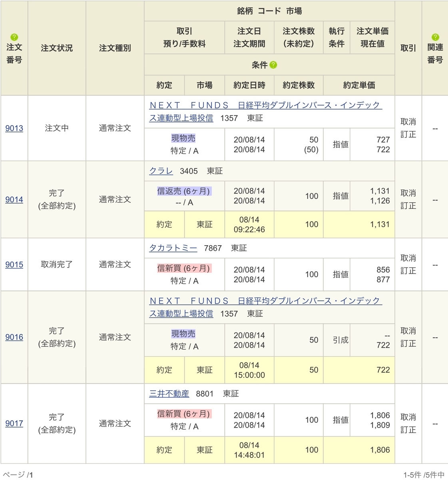Click 訂正 for order 9015
This screenshot has width=448, height=480.
408,271
